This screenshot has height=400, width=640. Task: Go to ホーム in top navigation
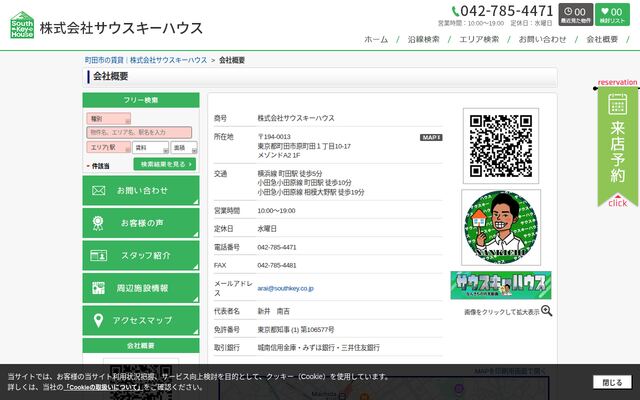(x=376, y=39)
